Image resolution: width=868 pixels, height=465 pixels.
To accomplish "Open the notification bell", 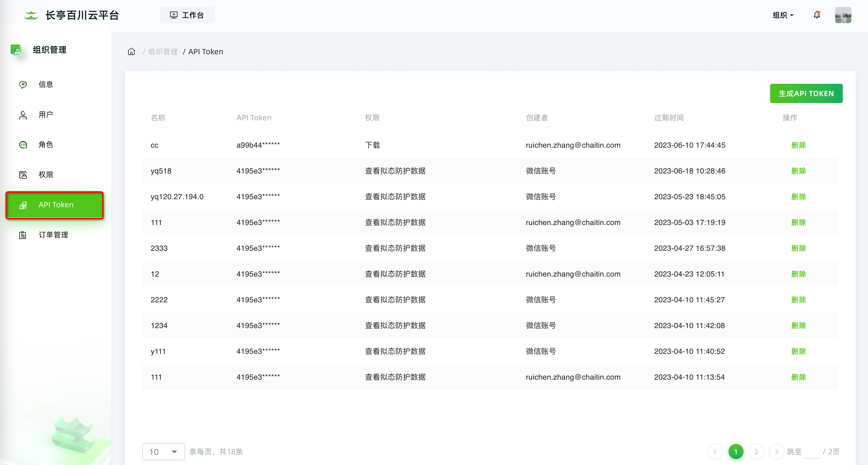I will [x=817, y=15].
